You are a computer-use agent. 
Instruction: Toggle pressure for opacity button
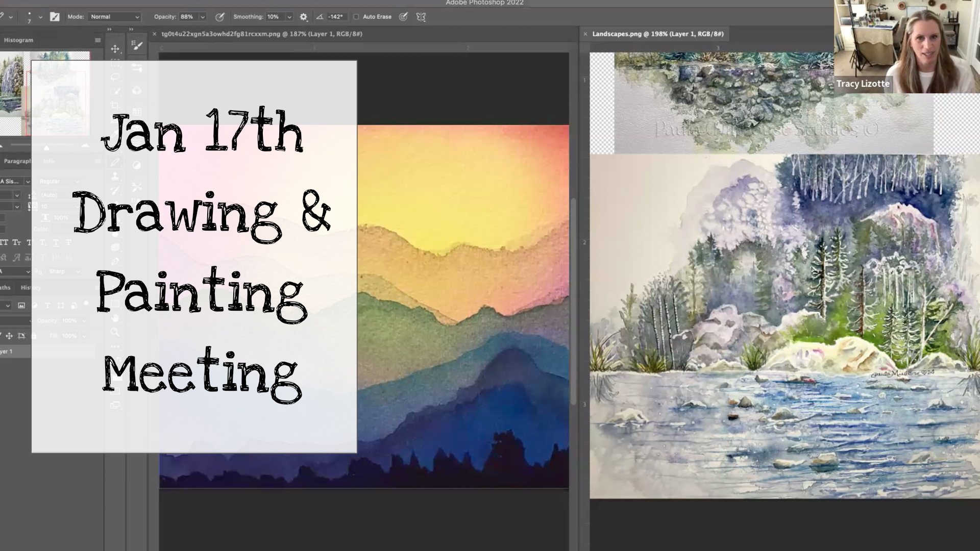coord(219,17)
